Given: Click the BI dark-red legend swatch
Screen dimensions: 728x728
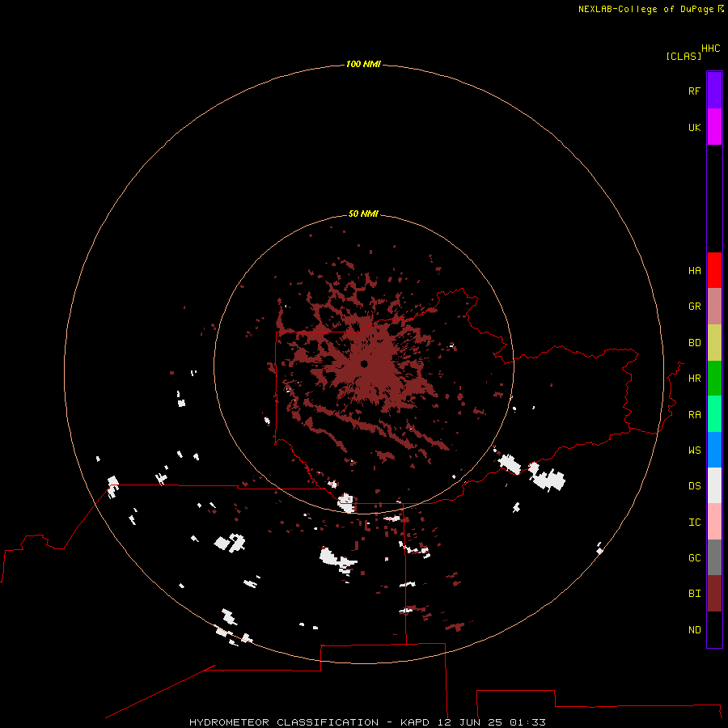Looking at the screenshot, I should pyautogui.click(x=714, y=594).
